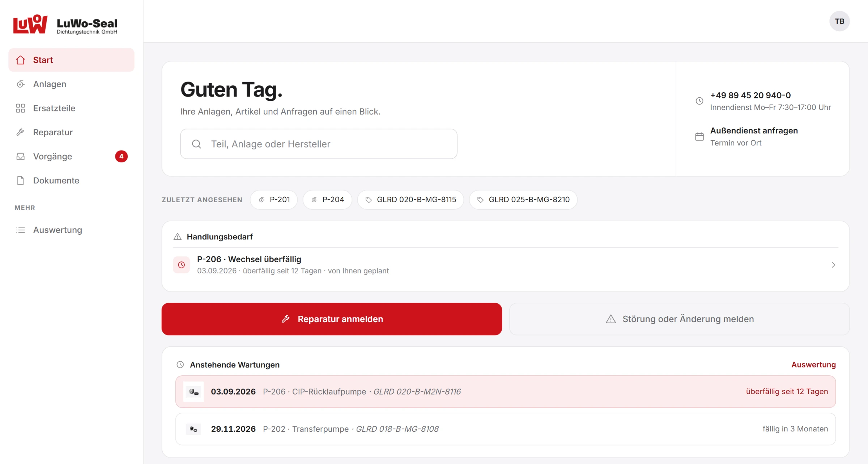Click the Start home icon
The image size is (868, 464).
point(21,60)
